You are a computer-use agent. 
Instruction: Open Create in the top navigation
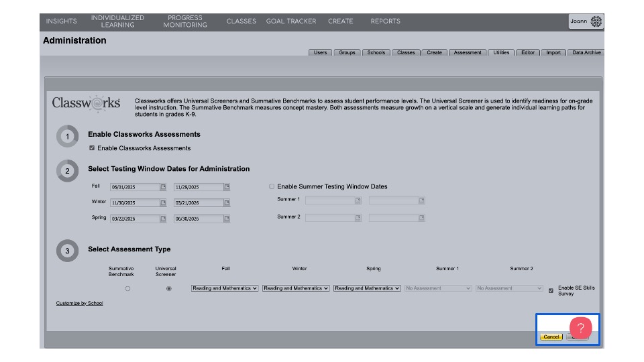[341, 21]
